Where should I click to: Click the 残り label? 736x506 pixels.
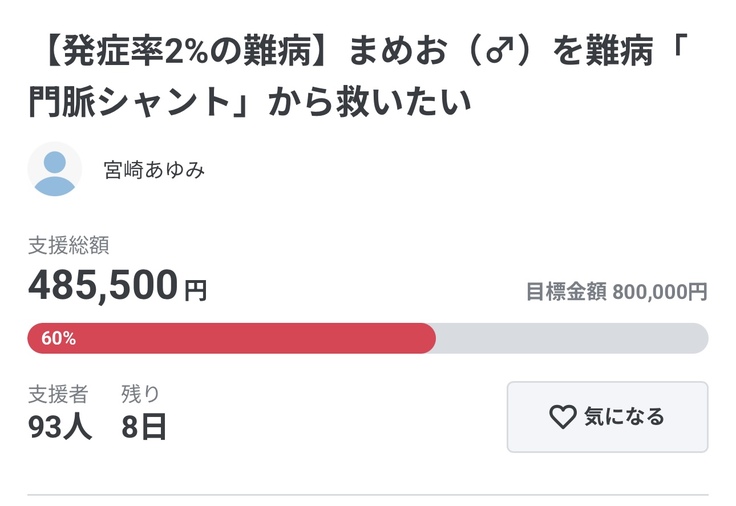140,394
